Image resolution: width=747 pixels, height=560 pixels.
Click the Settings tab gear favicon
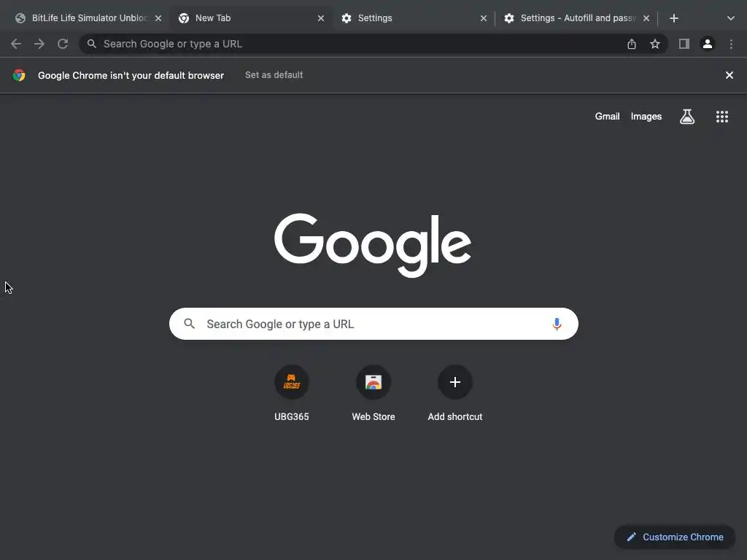pos(347,18)
